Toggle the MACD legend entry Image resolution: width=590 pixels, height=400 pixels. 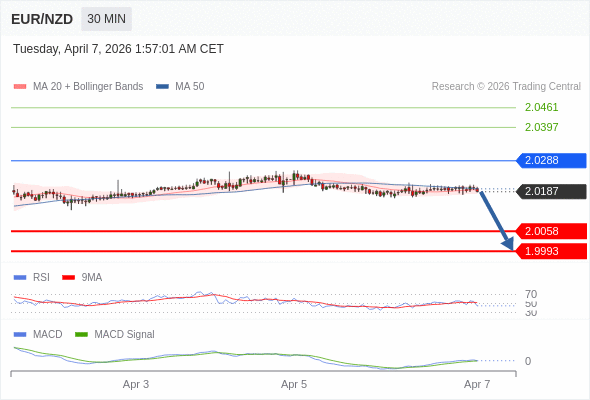coord(38,334)
